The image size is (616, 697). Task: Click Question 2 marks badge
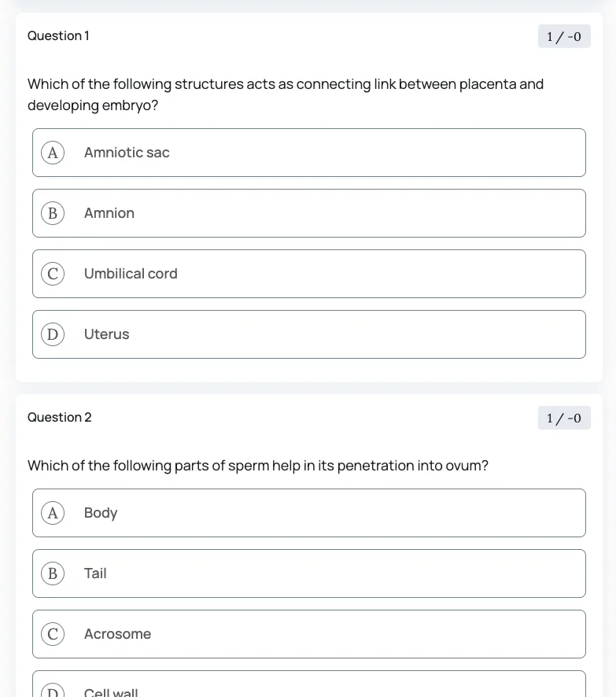[x=564, y=418]
